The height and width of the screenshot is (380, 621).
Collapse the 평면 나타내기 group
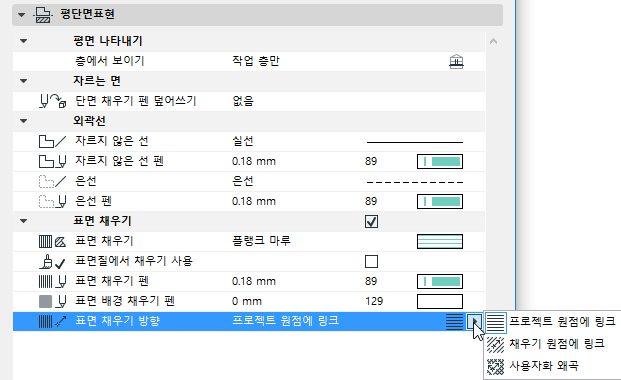click(24, 41)
